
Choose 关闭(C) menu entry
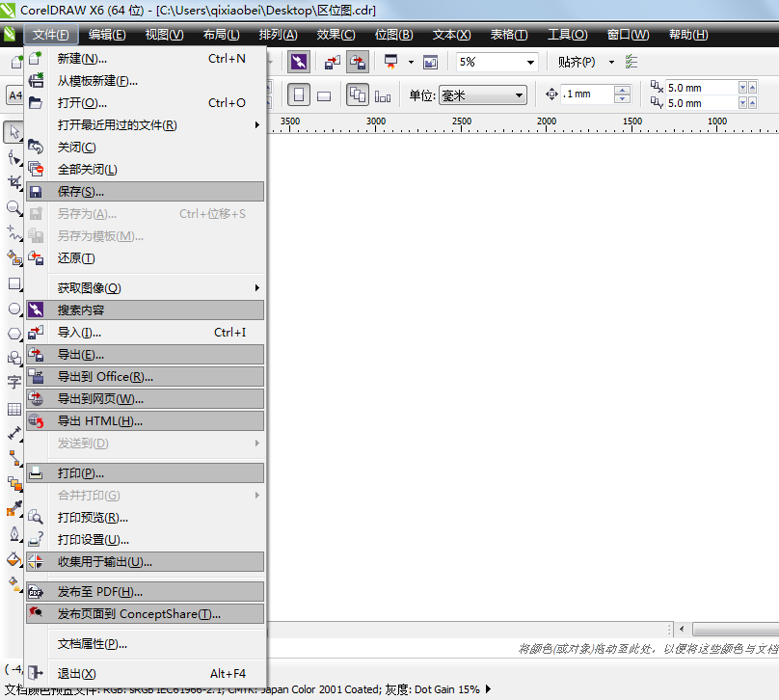(x=145, y=148)
